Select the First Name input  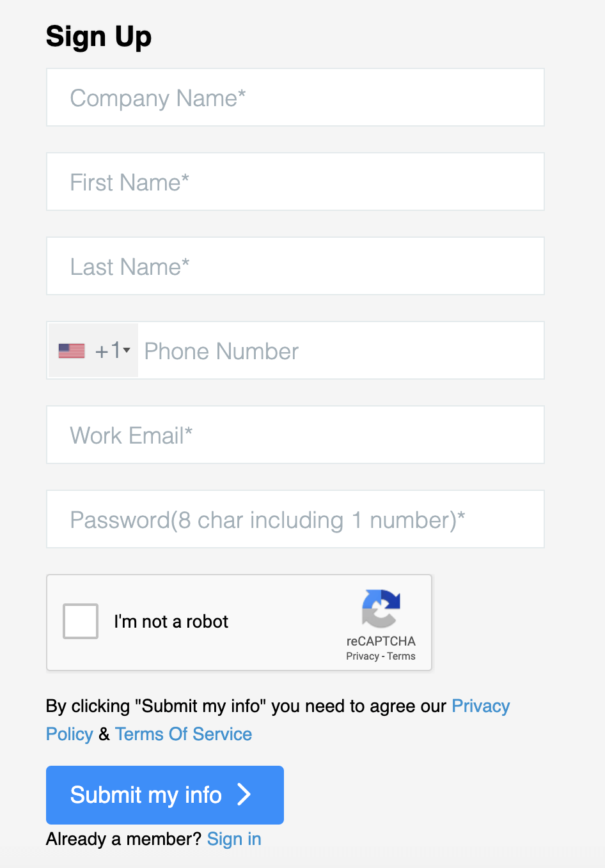[295, 182]
